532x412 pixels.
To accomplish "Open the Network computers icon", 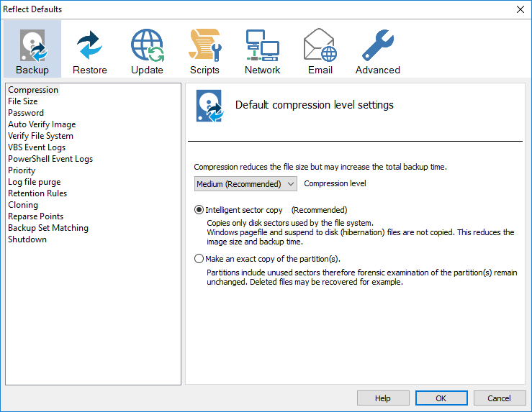I will (x=262, y=46).
